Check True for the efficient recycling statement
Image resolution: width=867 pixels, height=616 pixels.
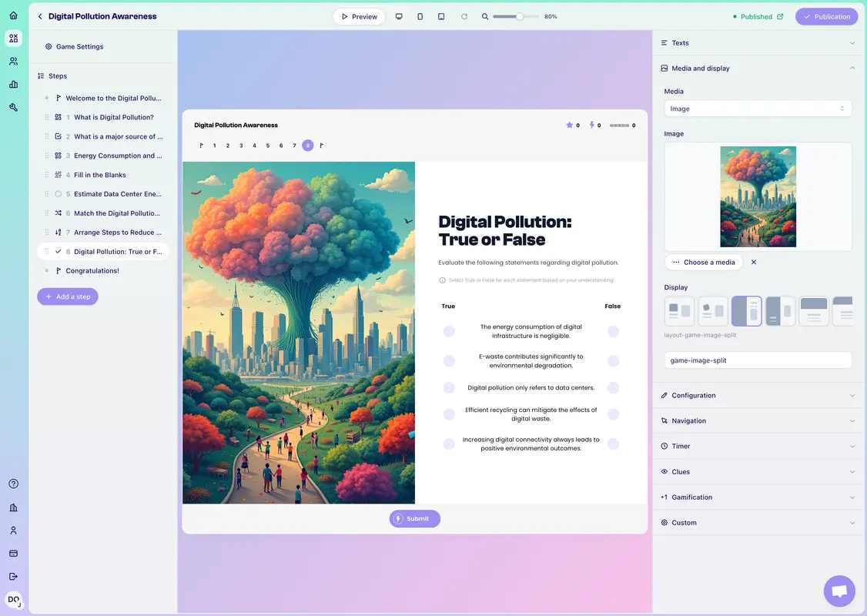449,413
